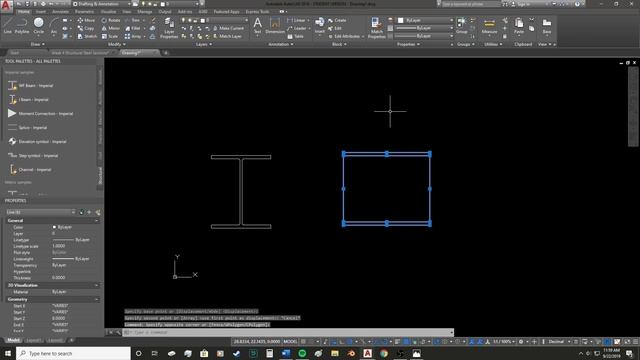Click the Table annotation button
Viewport: 640px width, 360px height.
(296, 36)
